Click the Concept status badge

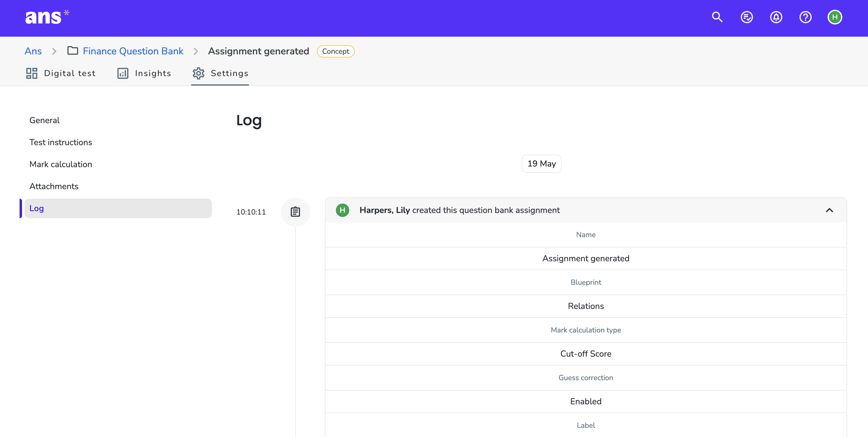pyautogui.click(x=336, y=51)
